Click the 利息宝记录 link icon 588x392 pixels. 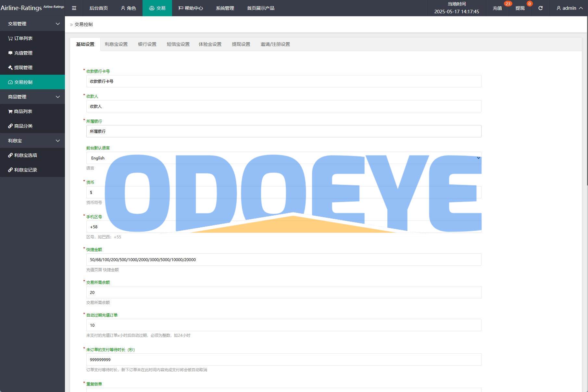(x=10, y=170)
